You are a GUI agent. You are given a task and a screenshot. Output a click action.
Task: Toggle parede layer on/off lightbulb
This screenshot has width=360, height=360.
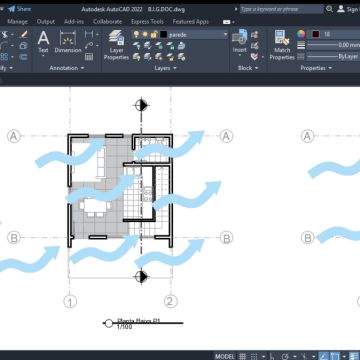(x=136, y=34)
